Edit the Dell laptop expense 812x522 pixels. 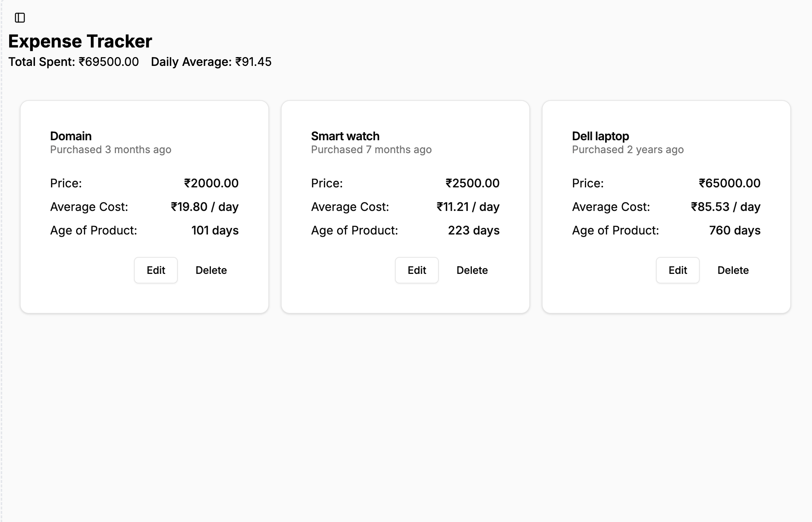point(678,270)
